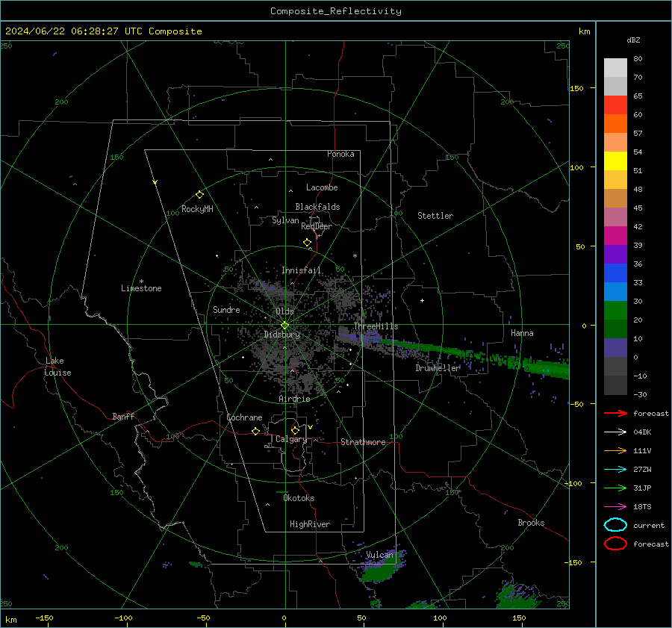672x628 pixels.
Task: Click the 30 dBZ light blue swatch
Action: (615, 291)
